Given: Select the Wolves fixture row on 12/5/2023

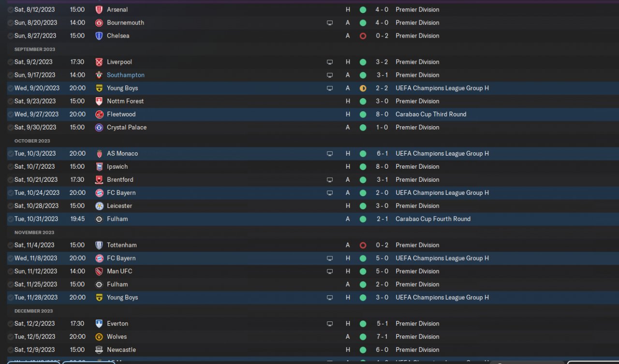Looking at the screenshot, I should [309, 337].
